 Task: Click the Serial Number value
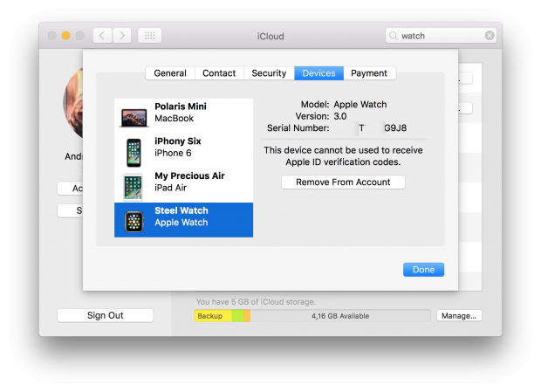pyautogui.click(x=383, y=128)
